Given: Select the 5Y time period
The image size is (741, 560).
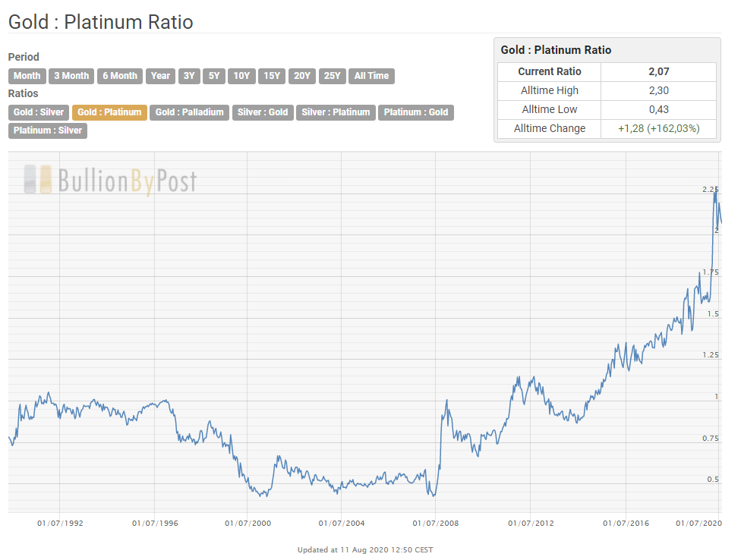Looking at the screenshot, I should point(213,76).
